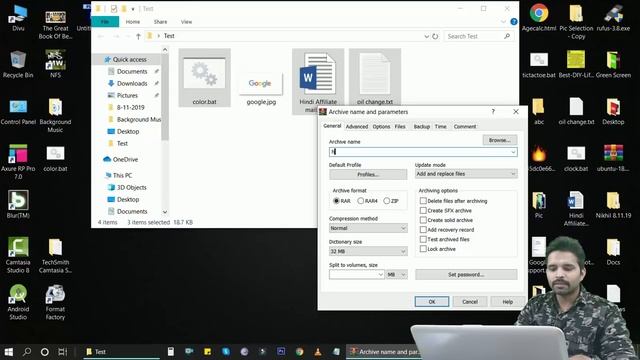Expand Archive name history dropdown arrow
Viewport: 640px width, 360px height.
click(x=513, y=152)
